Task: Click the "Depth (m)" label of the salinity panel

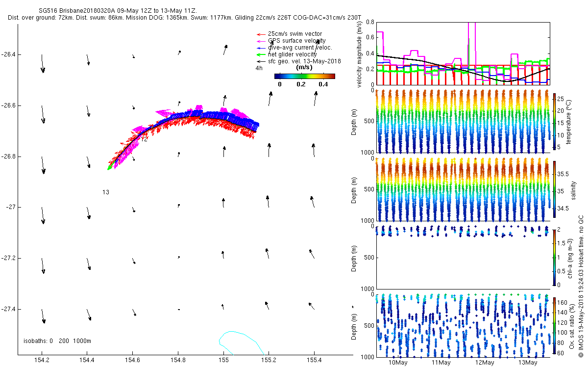Action: coord(355,189)
